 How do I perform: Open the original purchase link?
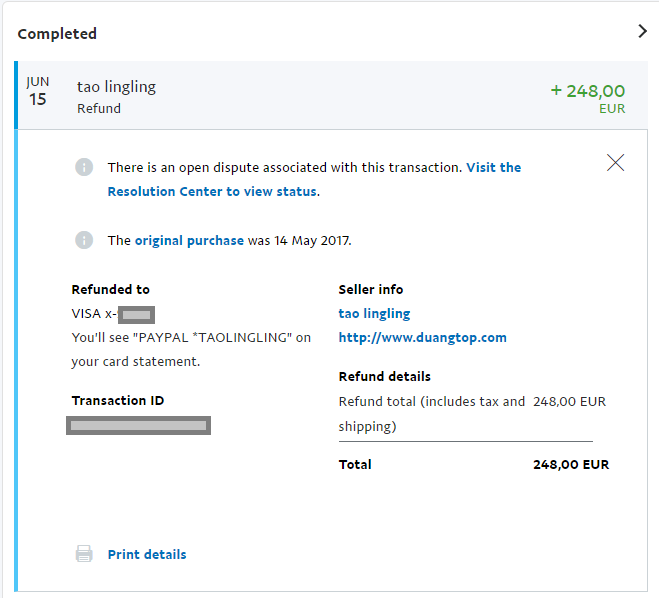pos(189,240)
